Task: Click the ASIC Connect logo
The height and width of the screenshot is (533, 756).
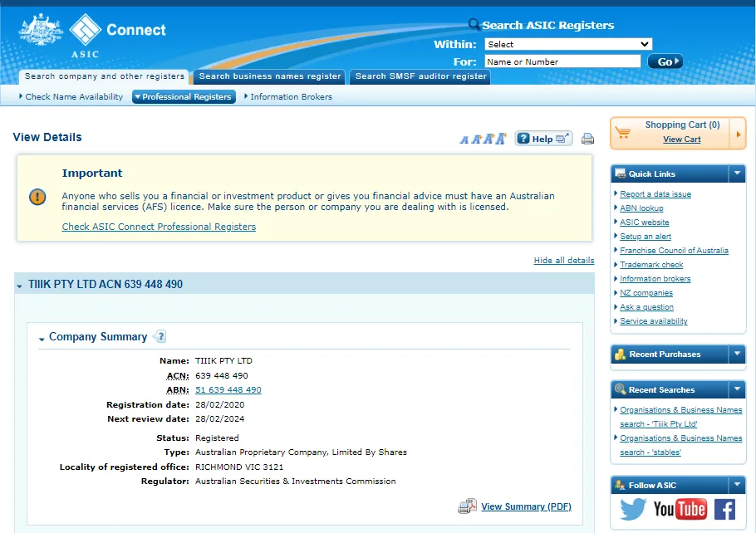Action: 92,37
